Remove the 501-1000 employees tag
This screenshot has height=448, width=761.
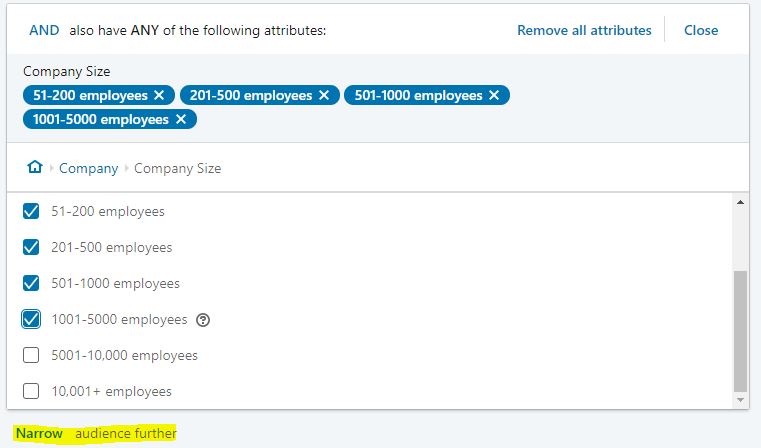(x=494, y=95)
